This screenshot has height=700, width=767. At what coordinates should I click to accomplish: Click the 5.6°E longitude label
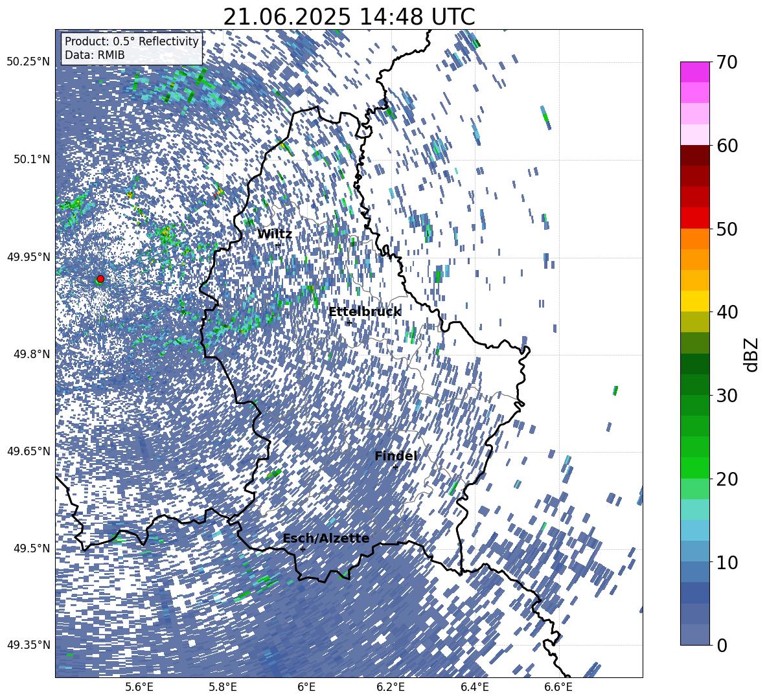(x=139, y=687)
